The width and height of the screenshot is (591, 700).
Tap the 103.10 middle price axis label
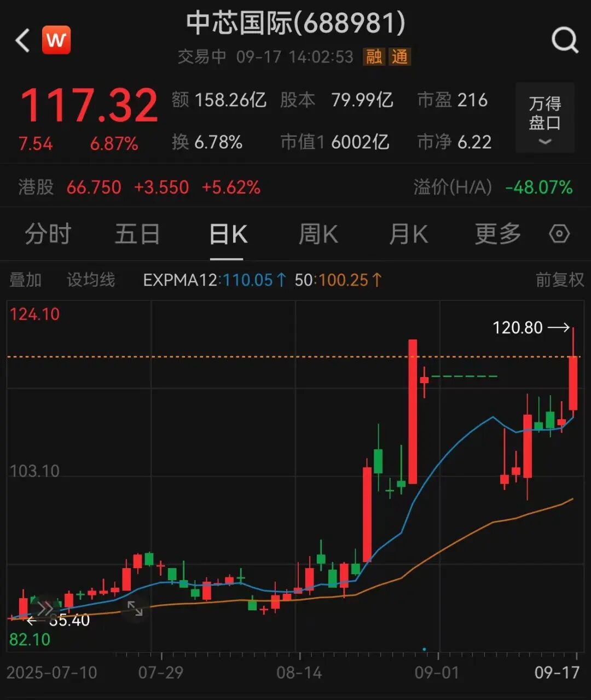pos(34,471)
